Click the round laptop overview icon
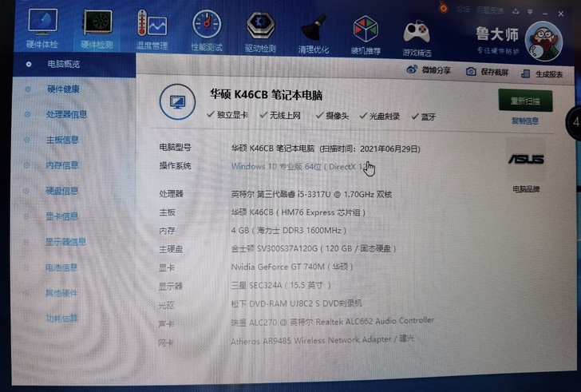The image size is (581, 392). pos(177,101)
